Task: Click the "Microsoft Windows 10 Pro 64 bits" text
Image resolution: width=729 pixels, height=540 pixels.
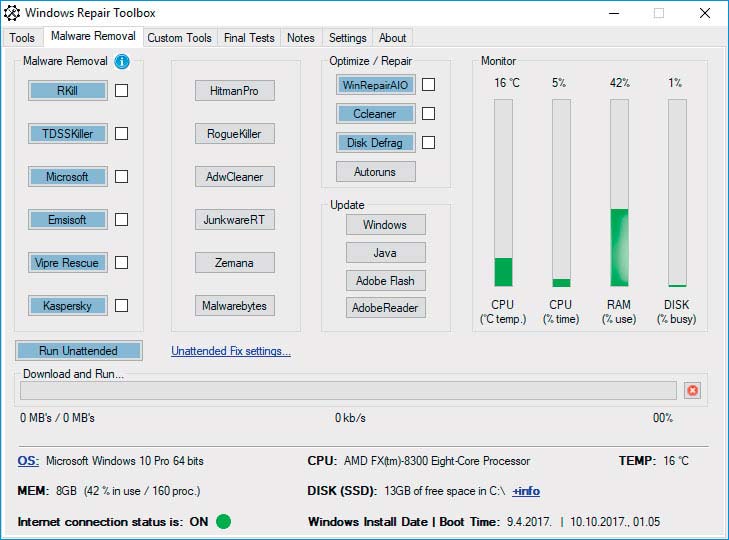Action: tap(125, 461)
